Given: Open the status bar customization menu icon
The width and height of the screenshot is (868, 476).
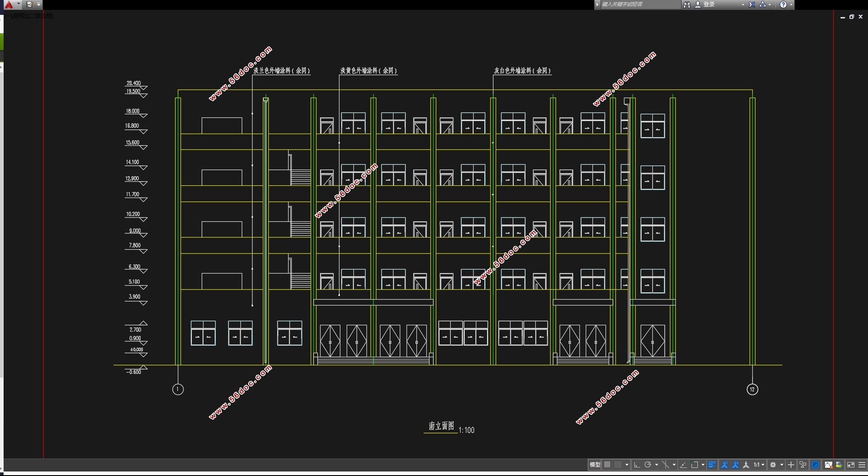Looking at the screenshot, I should [x=862, y=465].
